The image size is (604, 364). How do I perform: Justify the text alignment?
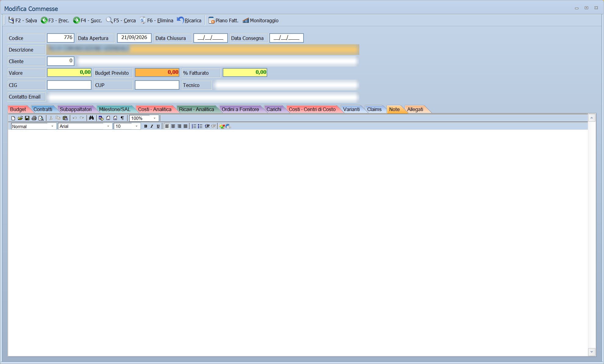pos(185,126)
